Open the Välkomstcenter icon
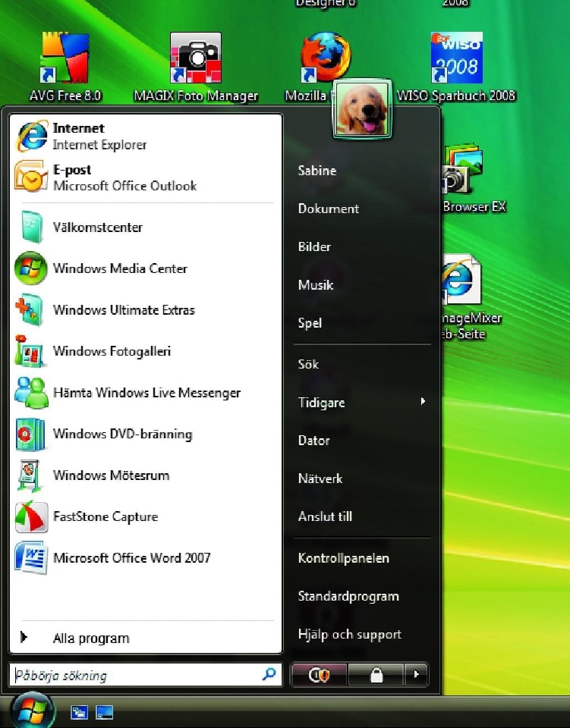The height and width of the screenshot is (728, 570). point(31,227)
